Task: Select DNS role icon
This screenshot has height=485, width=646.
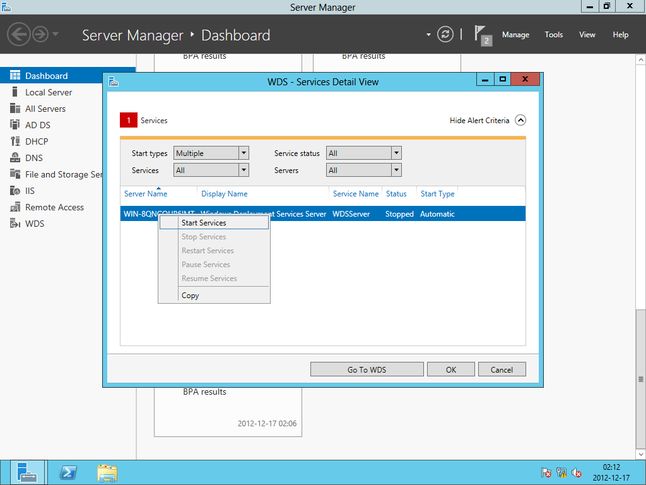Action: (15, 158)
